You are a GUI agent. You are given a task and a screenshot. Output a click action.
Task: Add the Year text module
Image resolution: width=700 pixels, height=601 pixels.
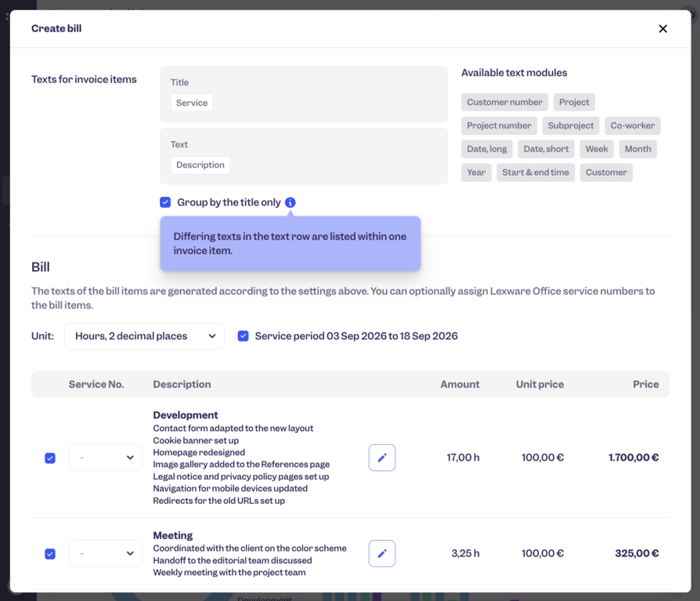(x=476, y=172)
